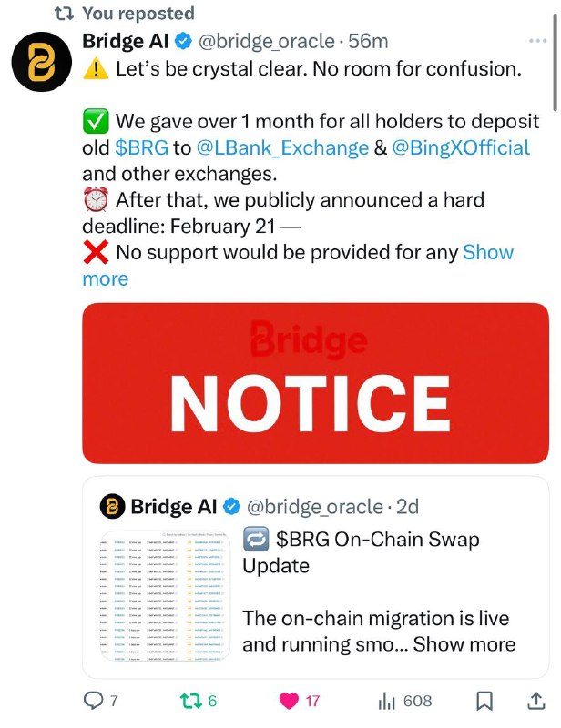Share post using the upload arrow icon
Image resolution: width=561 pixels, height=728 pixels.
click(535, 701)
